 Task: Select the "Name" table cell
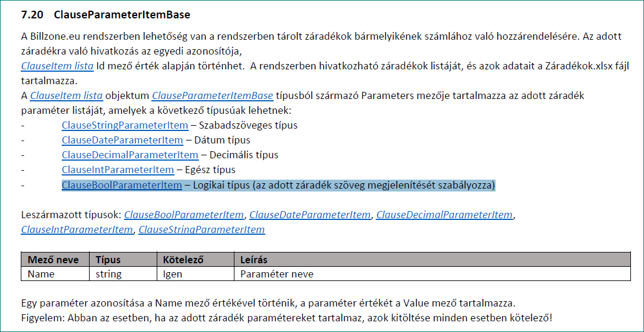click(55, 274)
